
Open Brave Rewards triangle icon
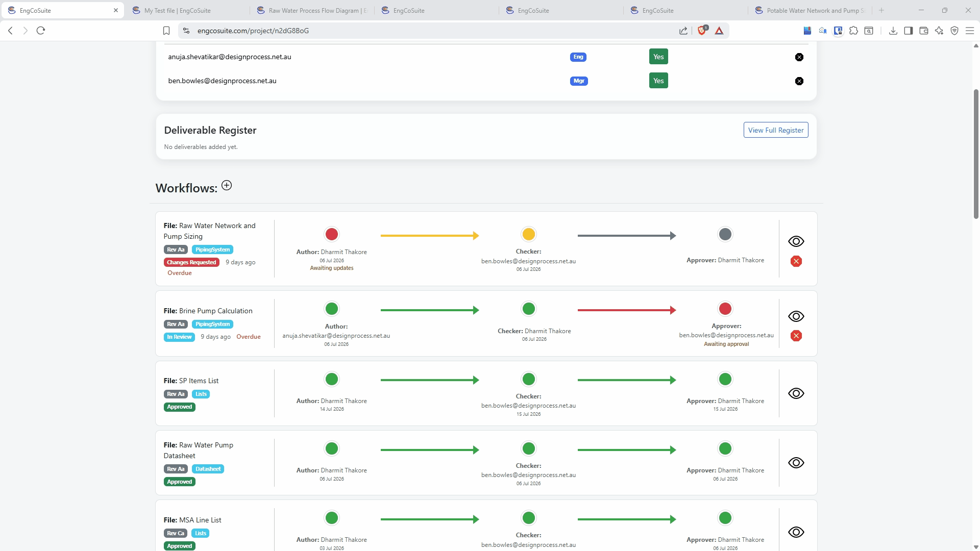click(x=719, y=31)
